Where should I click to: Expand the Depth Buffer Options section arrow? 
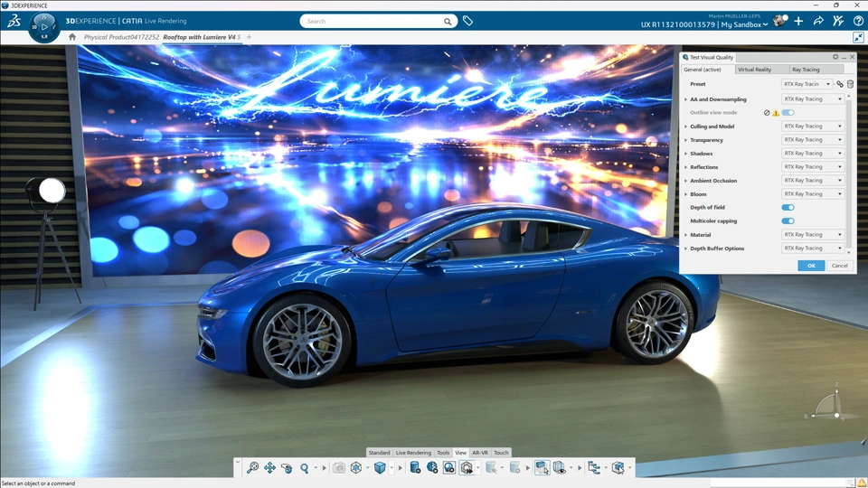686,249
